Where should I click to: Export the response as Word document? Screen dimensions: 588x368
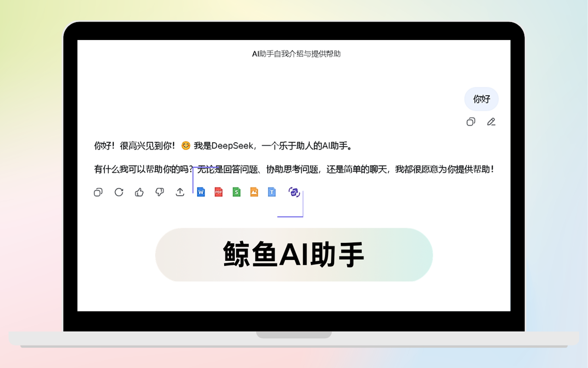201,192
